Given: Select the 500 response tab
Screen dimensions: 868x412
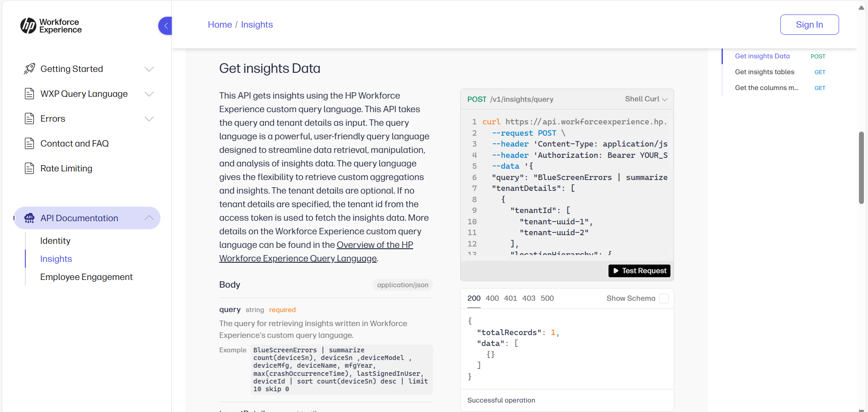Looking at the screenshot, I should coord(547,298).
